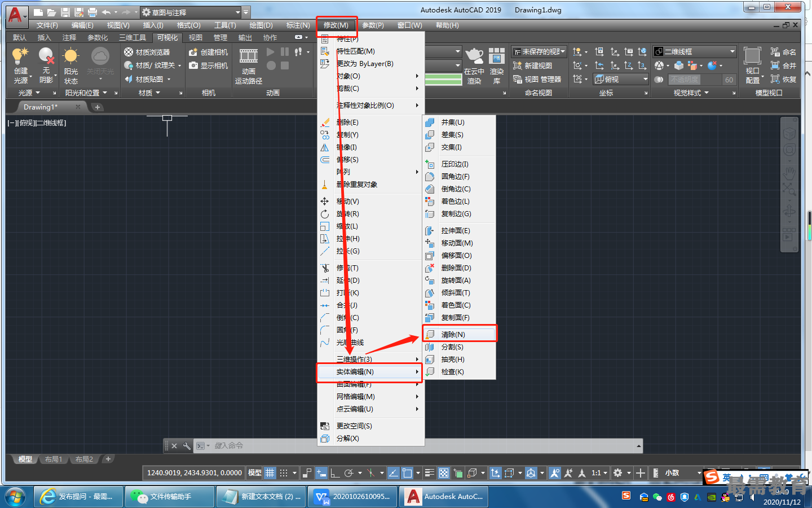Toggle 模型 model space button in status bar

[x=255, y=473]
